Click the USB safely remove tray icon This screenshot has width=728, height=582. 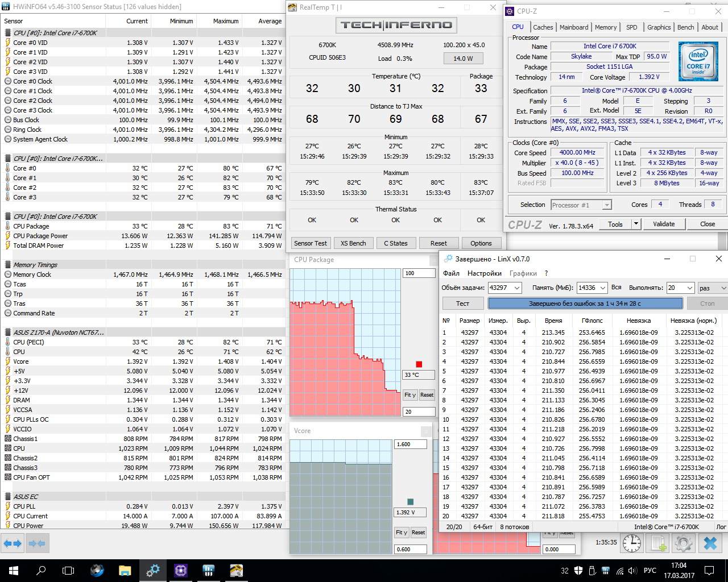592,571
